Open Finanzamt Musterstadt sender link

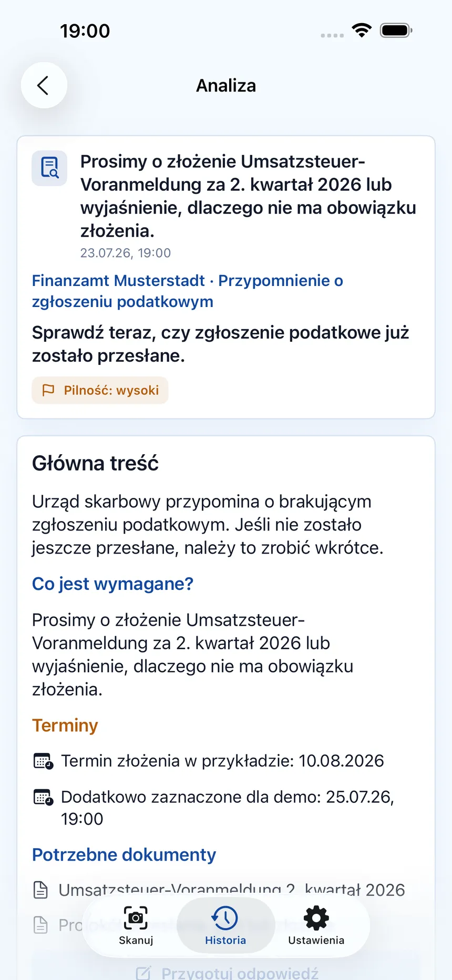tap(118, 281)
